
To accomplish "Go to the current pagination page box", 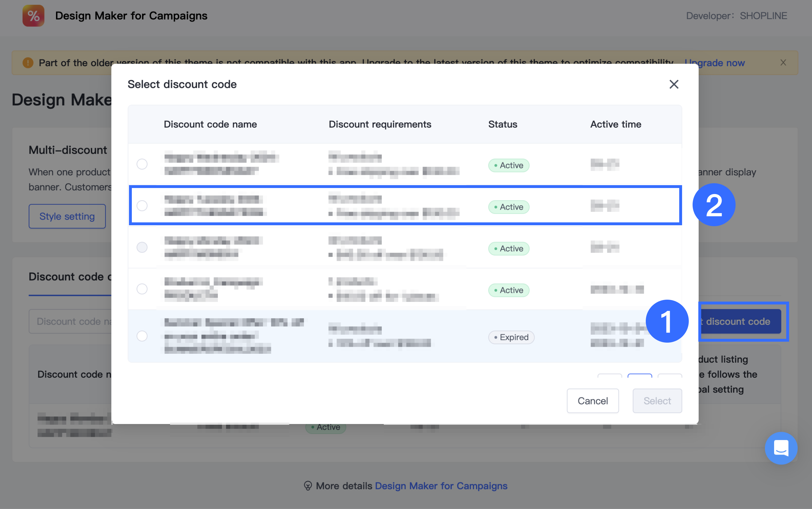I will click(639, 376).
